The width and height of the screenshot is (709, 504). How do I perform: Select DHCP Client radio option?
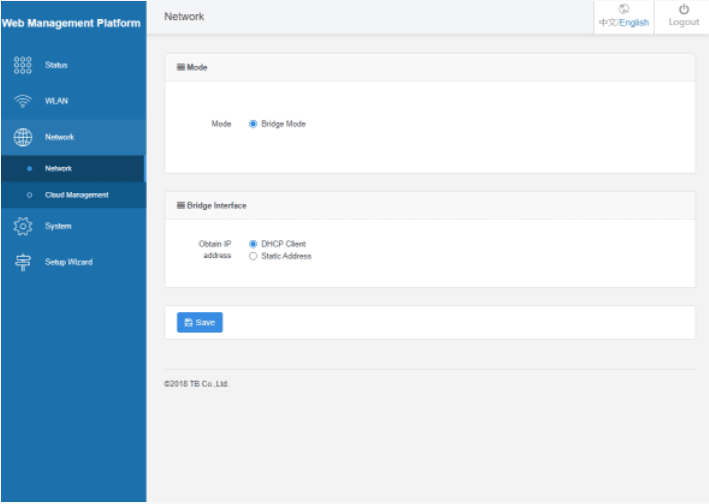[x=253, y=244]
